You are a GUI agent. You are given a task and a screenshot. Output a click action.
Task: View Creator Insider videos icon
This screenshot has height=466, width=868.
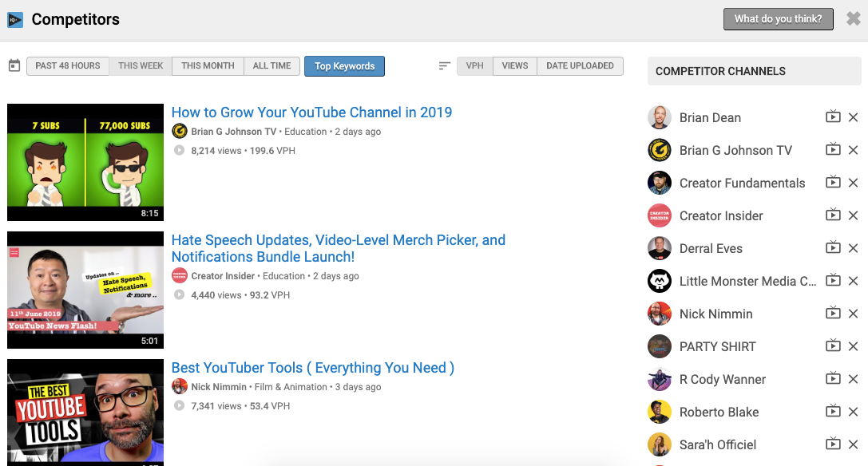pyautogui.click(x=833, y=215)
